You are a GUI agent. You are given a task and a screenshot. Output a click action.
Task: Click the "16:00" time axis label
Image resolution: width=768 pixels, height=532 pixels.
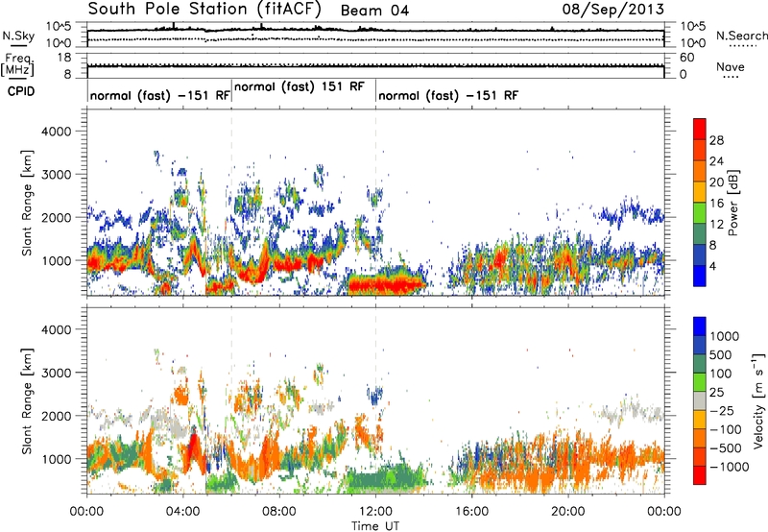[x=471, y=512]
